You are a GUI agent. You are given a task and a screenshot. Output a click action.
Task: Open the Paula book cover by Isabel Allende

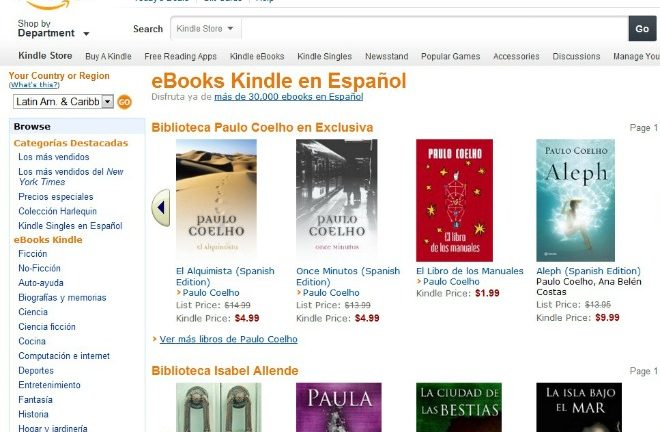pos(339,407)
